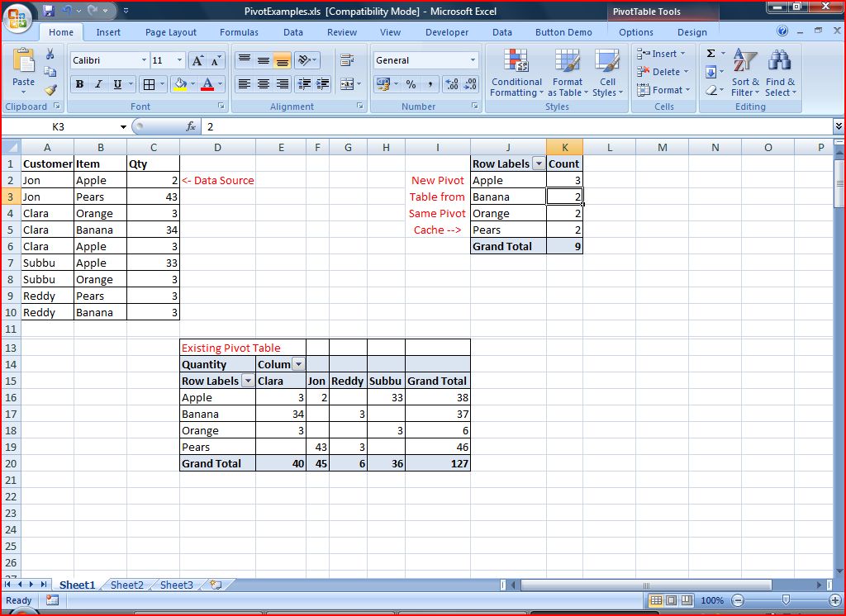Viewport: 846px width, 616px height.
Task: Switch to Page Break Preview button
Action: click(687, 600)
